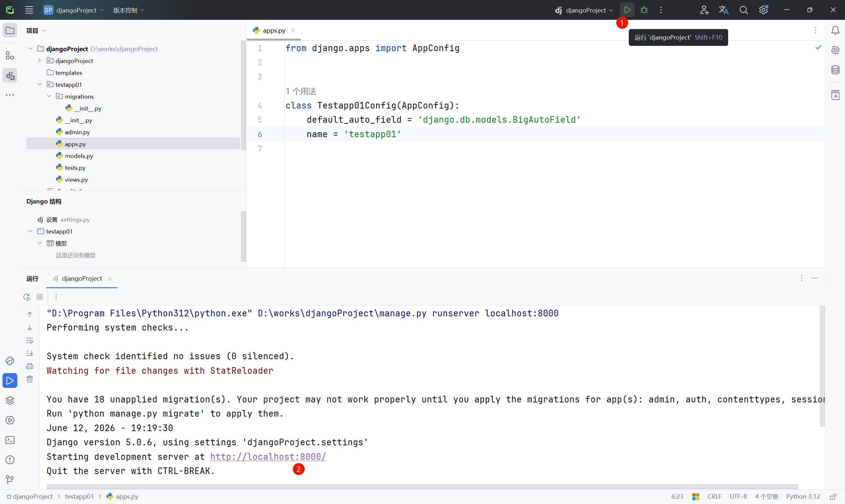Toggle scroll to end in console

[x=30, y=353]
